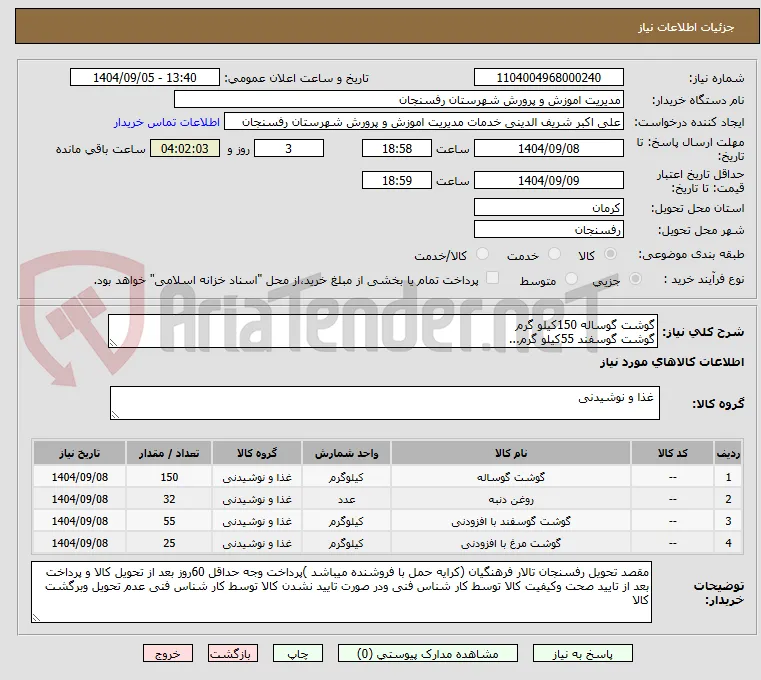Click the گوشت گوساله item name cell
The width and height of the screenshot is (761, 680).
tap(511, 478)
